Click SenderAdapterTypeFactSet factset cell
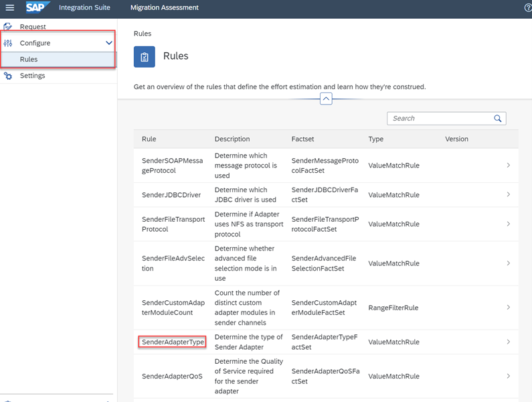 325,342
